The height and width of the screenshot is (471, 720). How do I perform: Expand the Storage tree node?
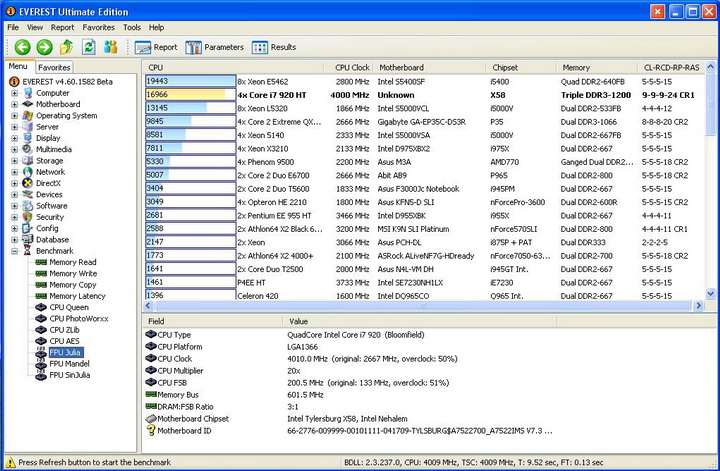point(14,161)
